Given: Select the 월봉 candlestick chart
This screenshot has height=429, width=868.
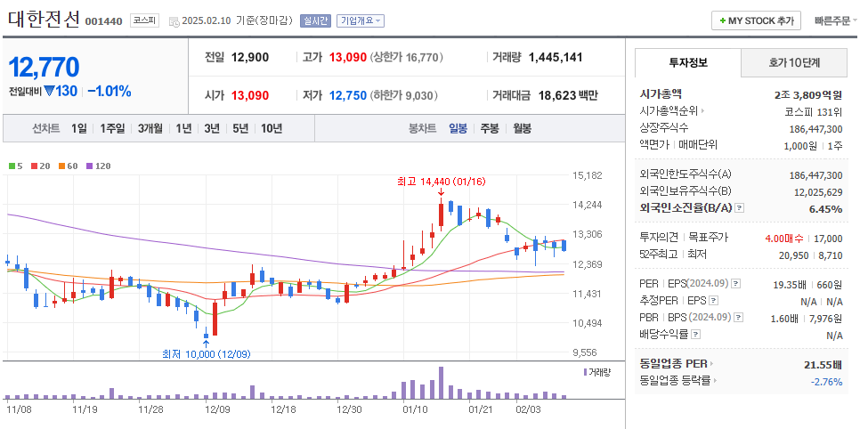Looking at the screenshot, I should pos(522,128).
